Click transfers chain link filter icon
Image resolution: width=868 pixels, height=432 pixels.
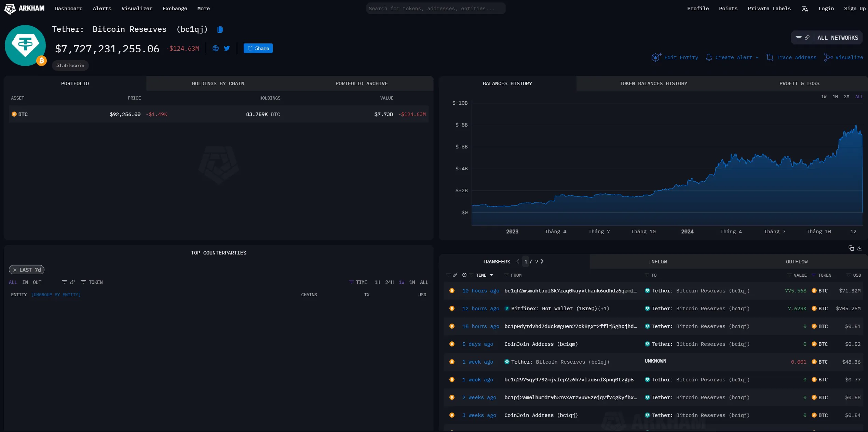point(455,275)
